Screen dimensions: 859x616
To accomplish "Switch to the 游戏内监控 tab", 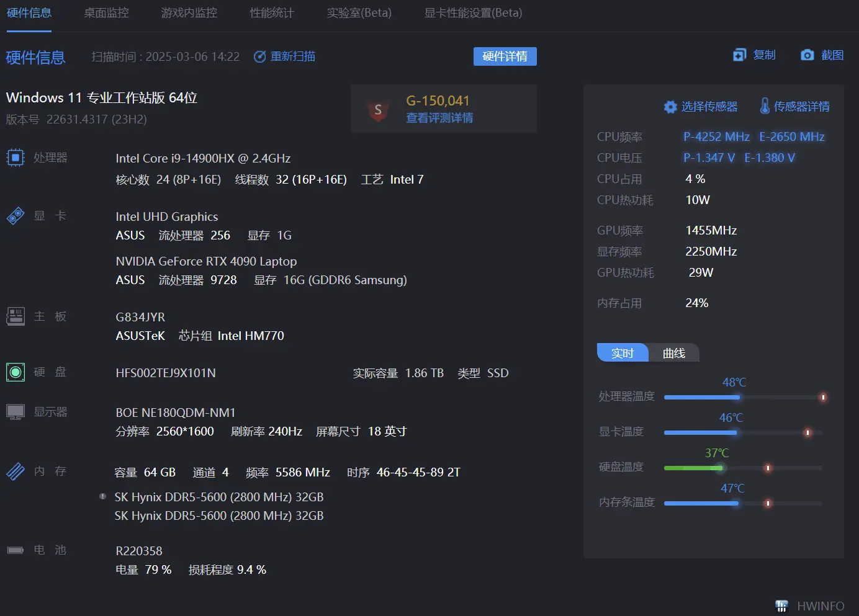I will click(189, 13).
